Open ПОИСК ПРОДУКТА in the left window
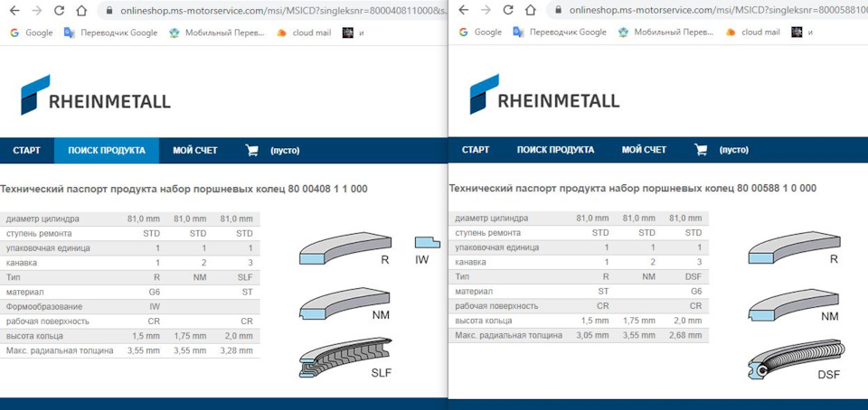 coord(107,150)
